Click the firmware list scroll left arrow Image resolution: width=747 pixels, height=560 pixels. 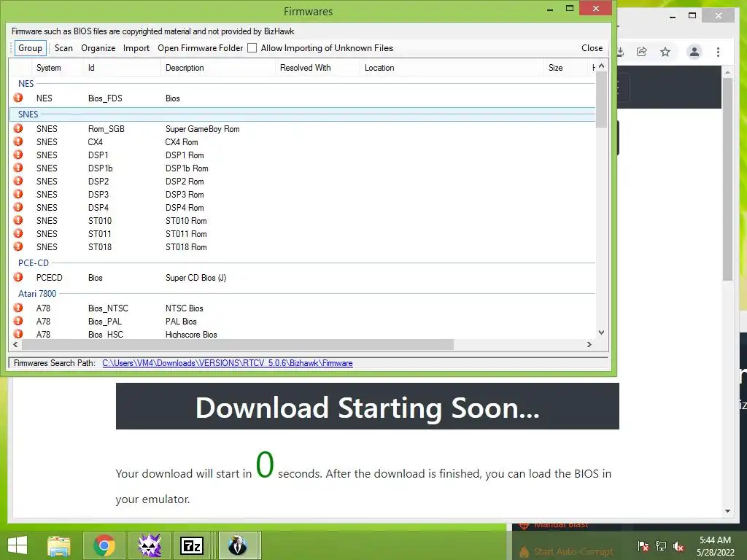pos(15,344)
